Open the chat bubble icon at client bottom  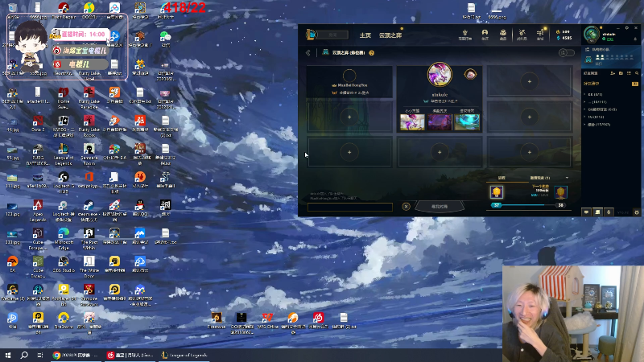click(586, 212)
